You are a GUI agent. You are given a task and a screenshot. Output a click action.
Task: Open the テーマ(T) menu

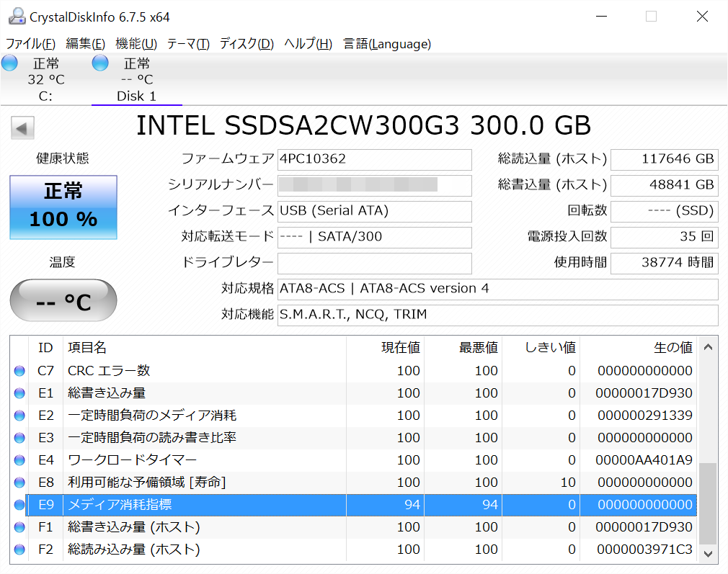click(188, 44)
